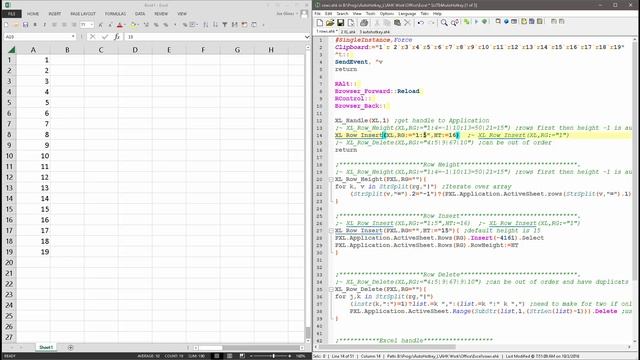Switch Excel to Page Break Preview icon
The image size is (640, 360).
(242, 356)
